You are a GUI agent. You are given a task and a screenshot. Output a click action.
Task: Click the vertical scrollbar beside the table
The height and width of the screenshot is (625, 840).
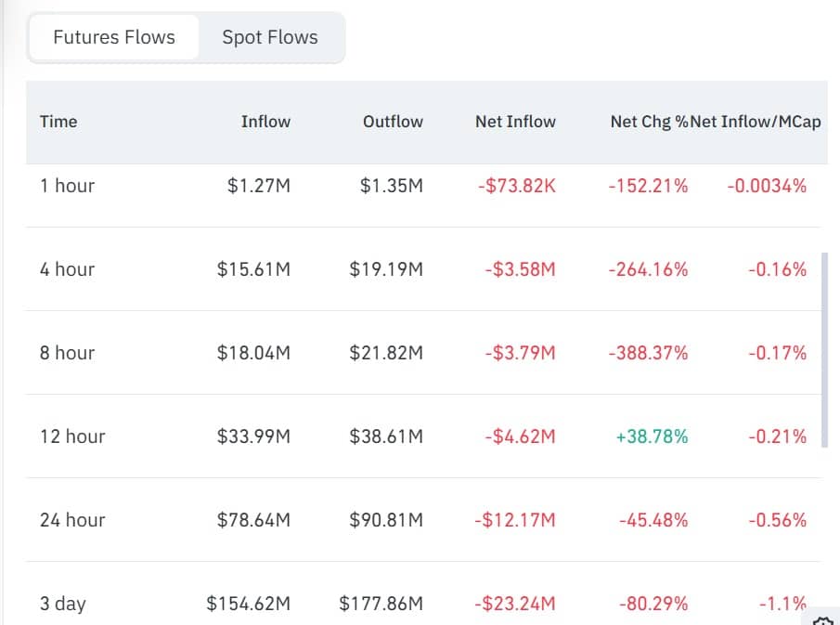point(824,350)
